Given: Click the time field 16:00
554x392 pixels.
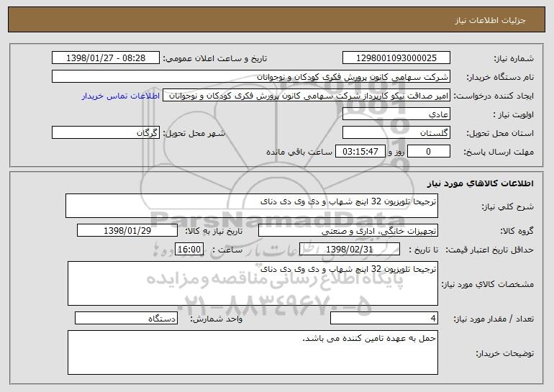Looking at the screenshot, I should (x=189, y=249).
